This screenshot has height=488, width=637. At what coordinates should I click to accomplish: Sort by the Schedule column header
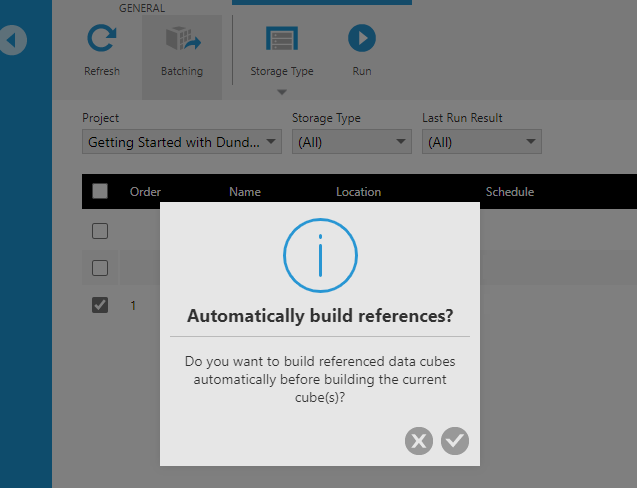click(x=510, y=192)
